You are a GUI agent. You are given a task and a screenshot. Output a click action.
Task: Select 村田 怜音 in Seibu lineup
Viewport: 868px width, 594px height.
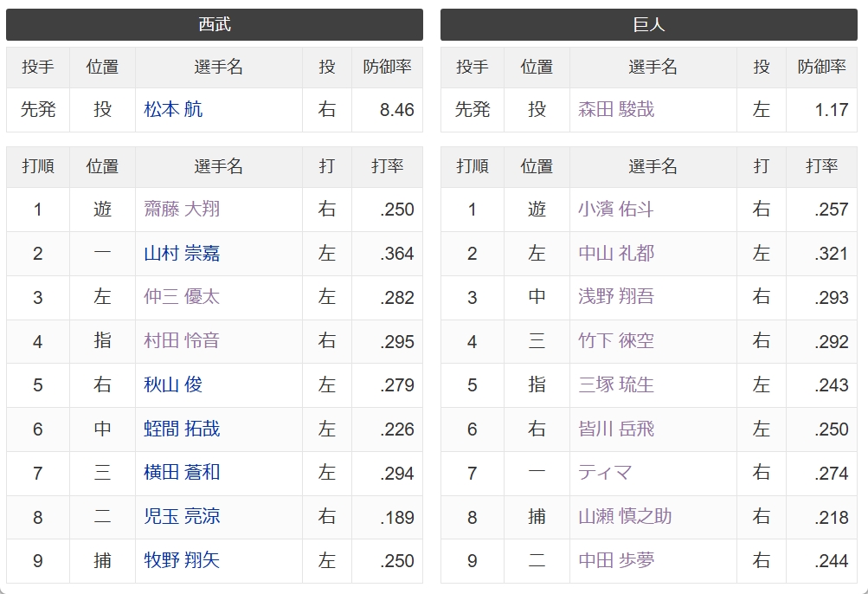point(182,341)
